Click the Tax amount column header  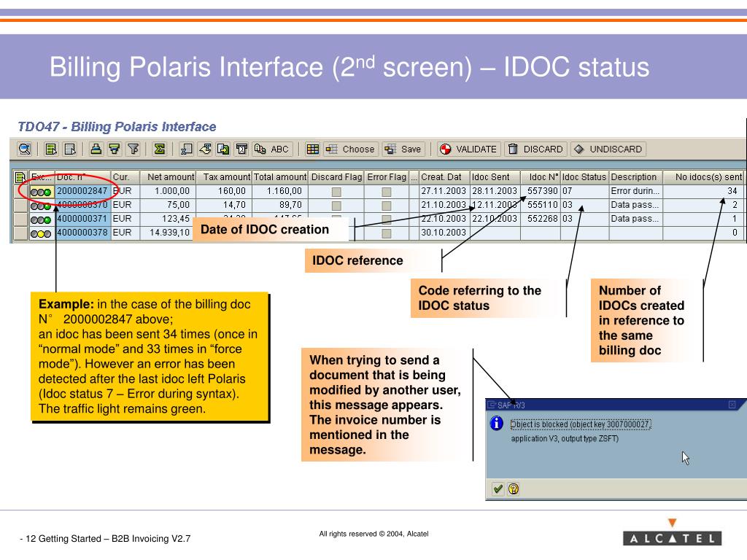tap(225, 177)
